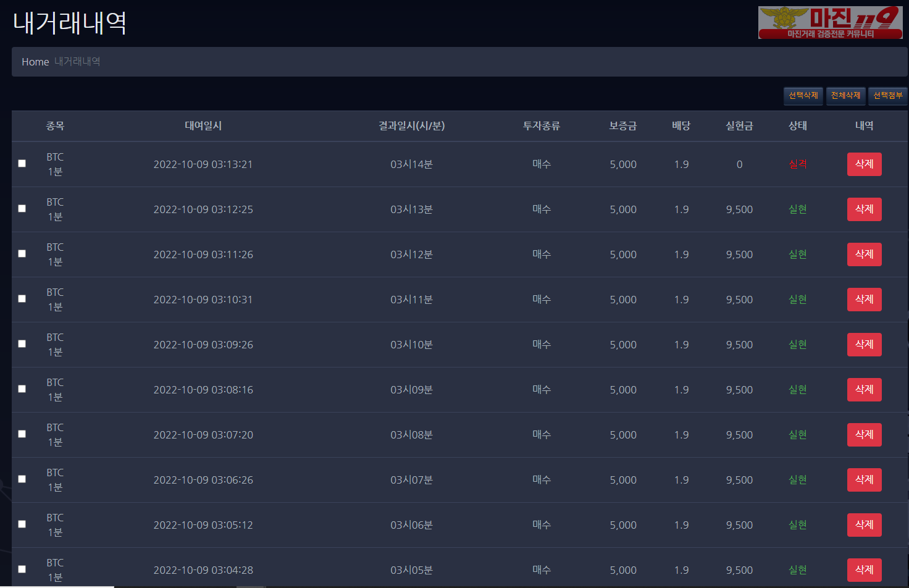The image size is (909, 588).
Task: Delete the 03시09분 result trade row
Action: coord(864,390)
